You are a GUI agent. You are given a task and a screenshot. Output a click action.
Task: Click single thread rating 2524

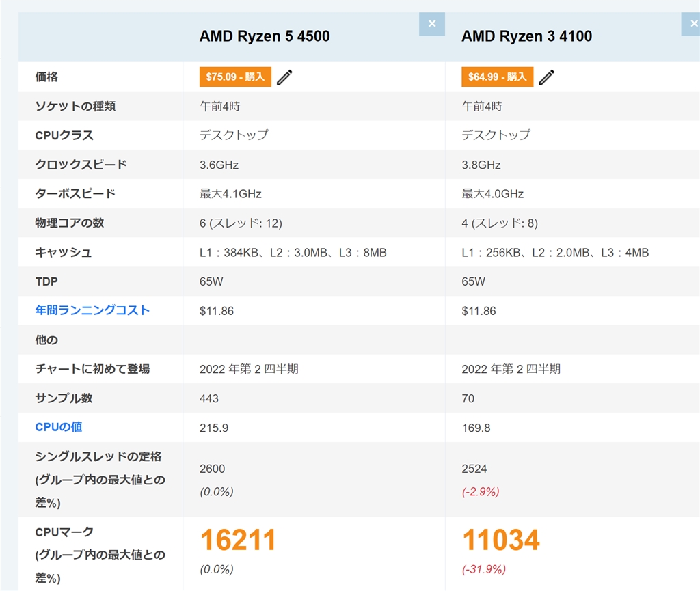(474, 469)
